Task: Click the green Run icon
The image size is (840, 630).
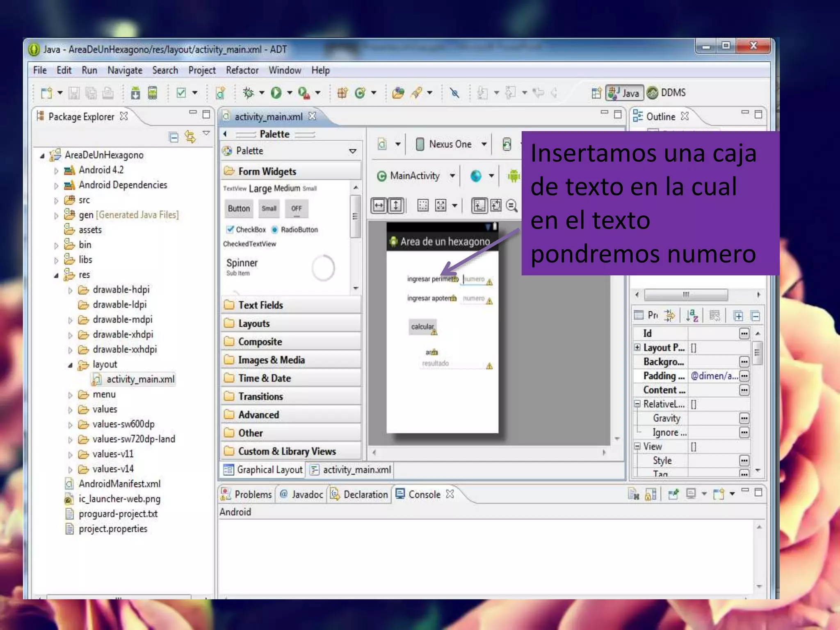Action: pyautogui.click(x=276, y=93)
